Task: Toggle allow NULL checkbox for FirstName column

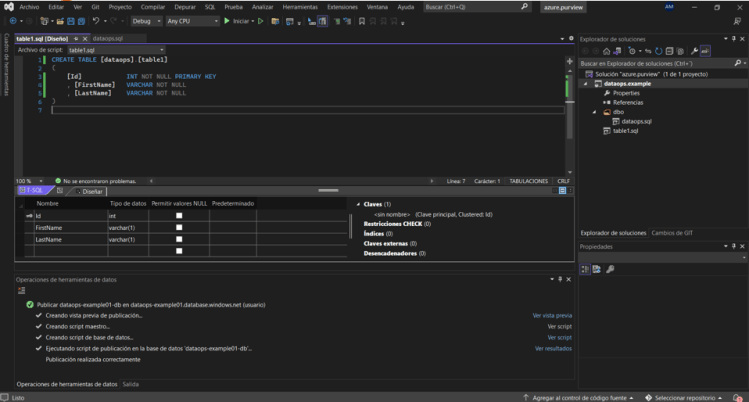Action: pos(179,227)
